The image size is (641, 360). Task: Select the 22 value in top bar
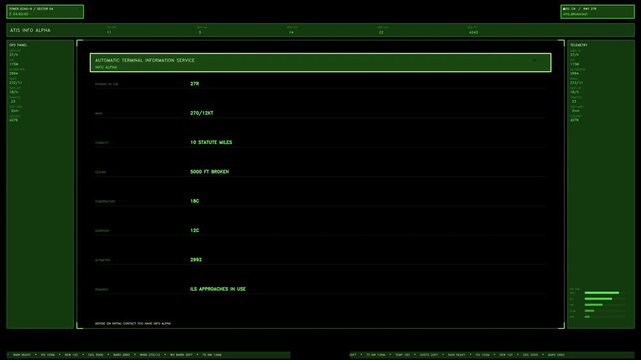pos(381,32)
